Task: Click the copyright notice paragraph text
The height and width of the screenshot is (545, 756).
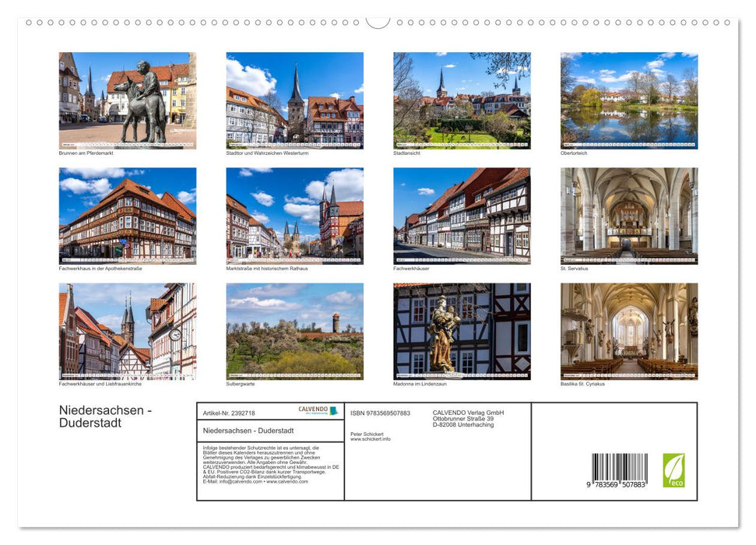Action: tap(270, 465)
